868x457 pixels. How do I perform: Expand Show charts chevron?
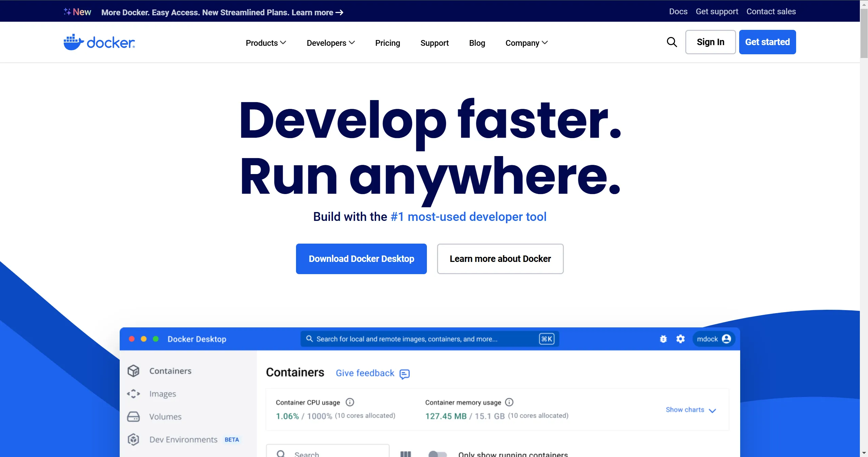712,410
